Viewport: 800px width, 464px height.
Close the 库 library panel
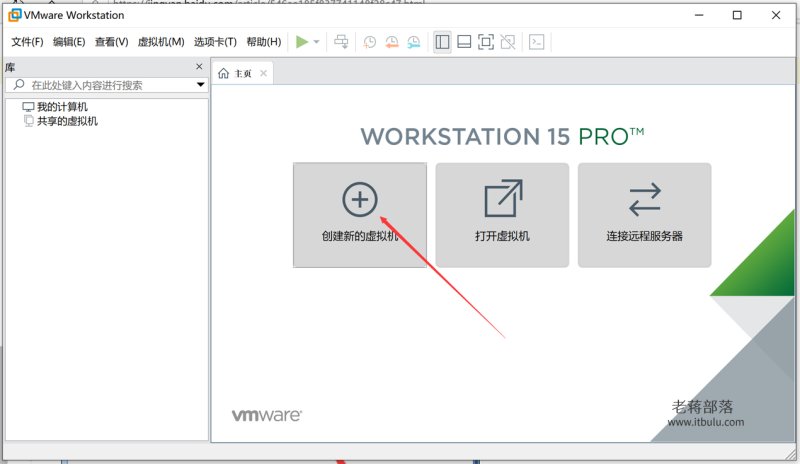coord(199,66)
